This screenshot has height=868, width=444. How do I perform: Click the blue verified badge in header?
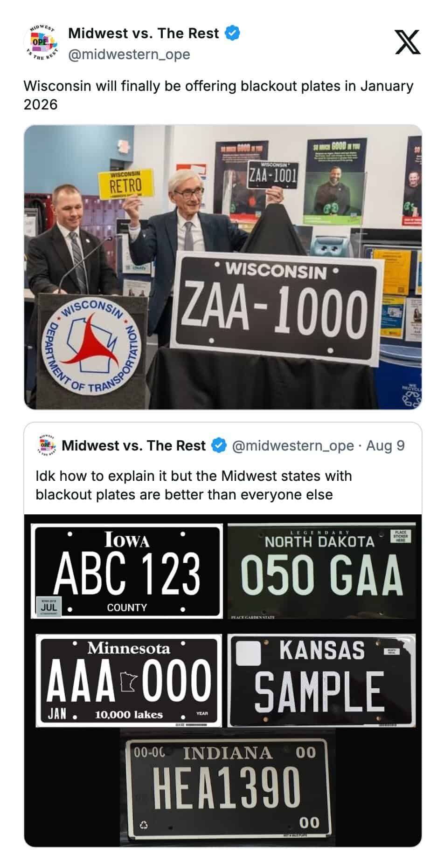pos(232,33)
